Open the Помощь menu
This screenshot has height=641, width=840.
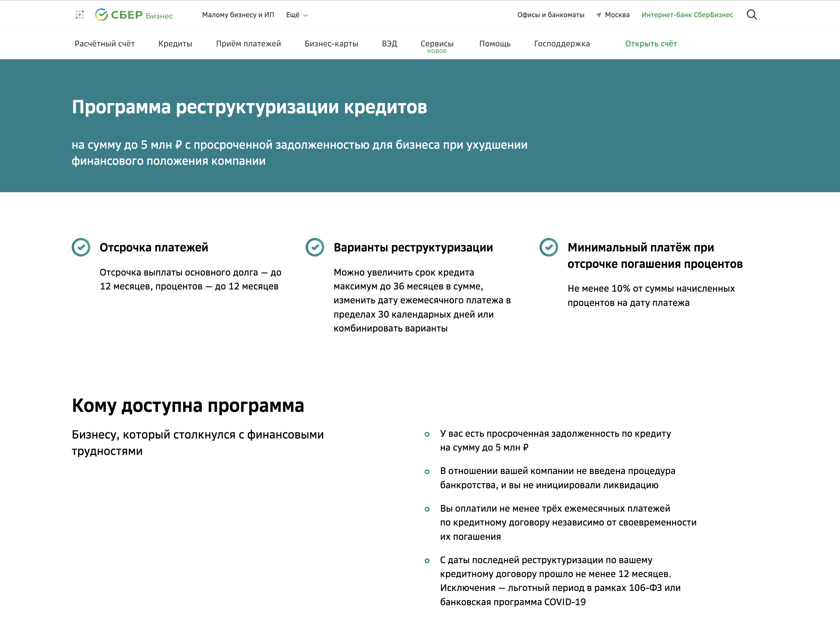coord(495,43)
